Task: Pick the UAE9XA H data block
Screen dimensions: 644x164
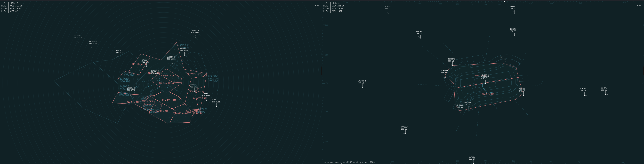Action: coord(184,50)
